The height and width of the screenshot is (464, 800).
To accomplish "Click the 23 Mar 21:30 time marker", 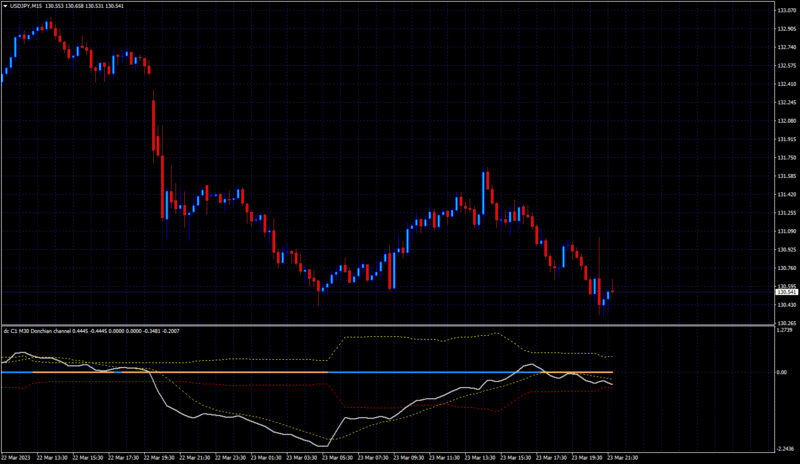I will pyautogui.click(x=622, y=458).
